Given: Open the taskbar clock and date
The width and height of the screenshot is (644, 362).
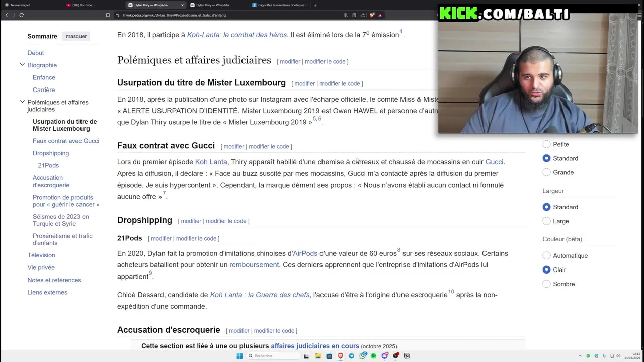Looking at the screenshot, I should click(x=633, y=356).
